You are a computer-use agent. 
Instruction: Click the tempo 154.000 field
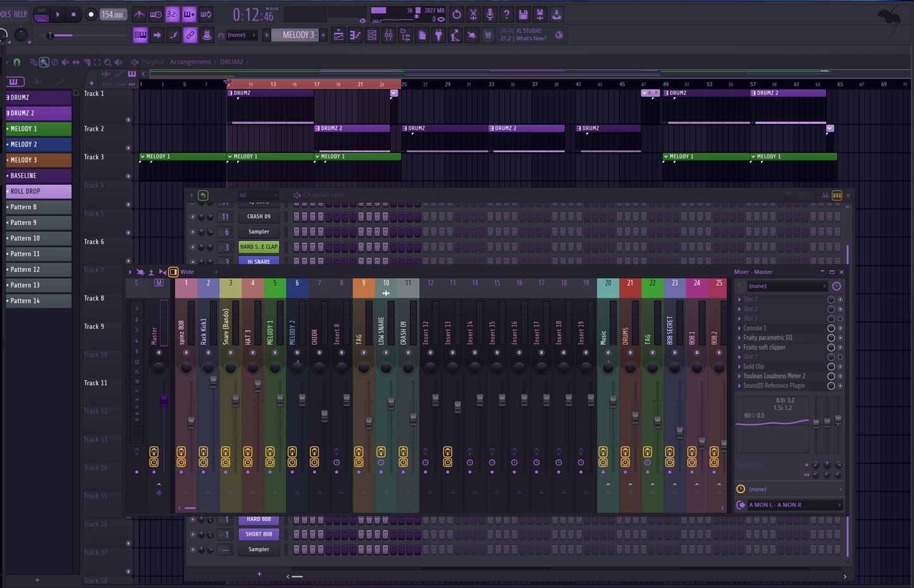click(113, 15)
